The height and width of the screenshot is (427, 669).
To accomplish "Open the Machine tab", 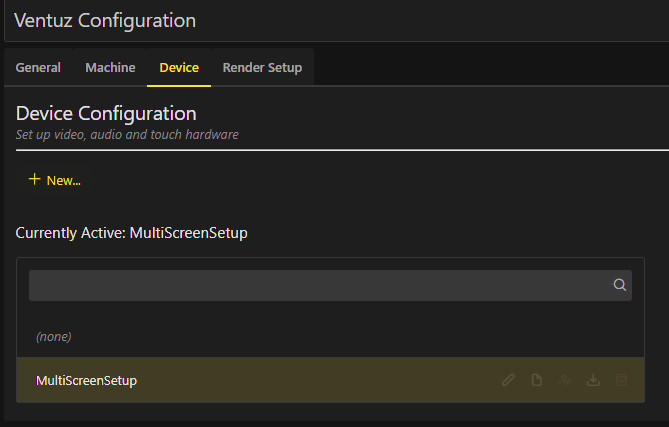I will [x=110, y=68].
